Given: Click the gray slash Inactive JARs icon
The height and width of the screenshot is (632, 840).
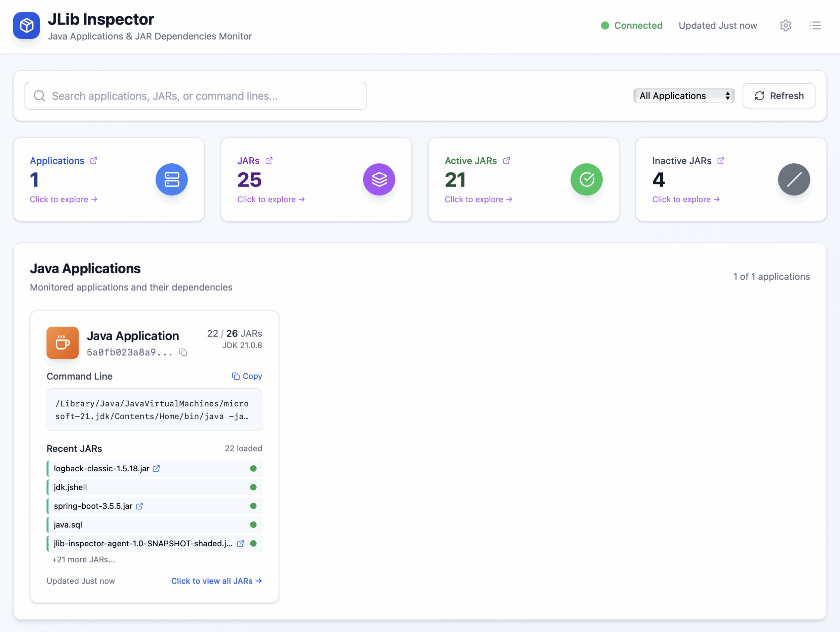Looking at the screenshot, I should click(793, 180).
